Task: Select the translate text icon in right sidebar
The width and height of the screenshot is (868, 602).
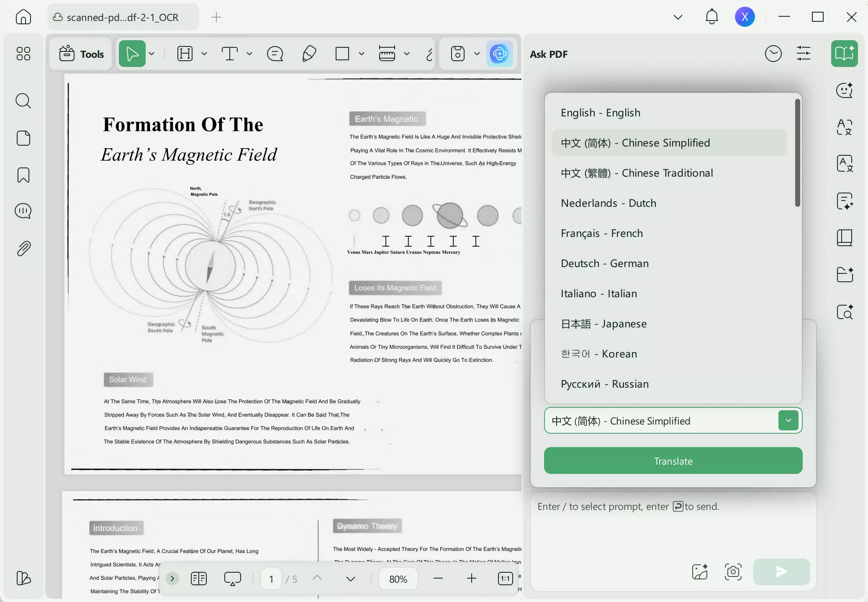Action: pyautogui.click(x=845, y=128)
